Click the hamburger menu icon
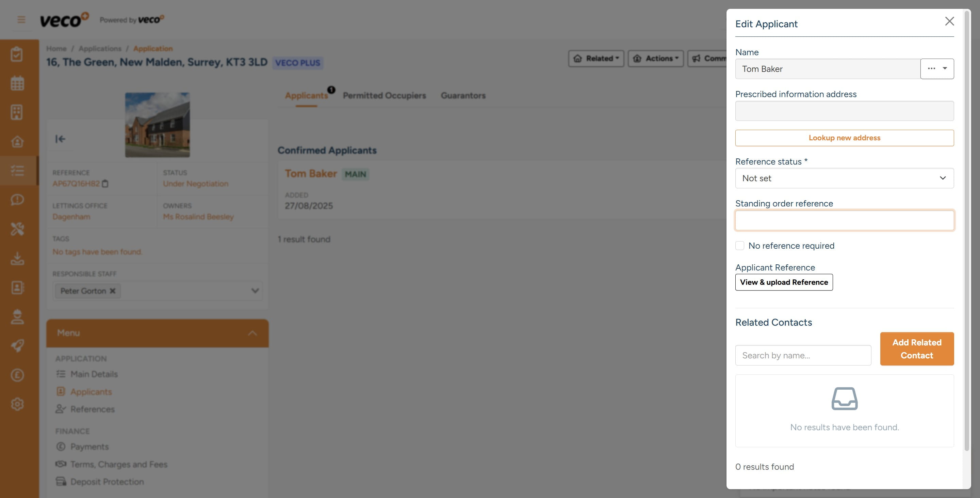This screenshot has height=498, width=980. tap(21, 19)
